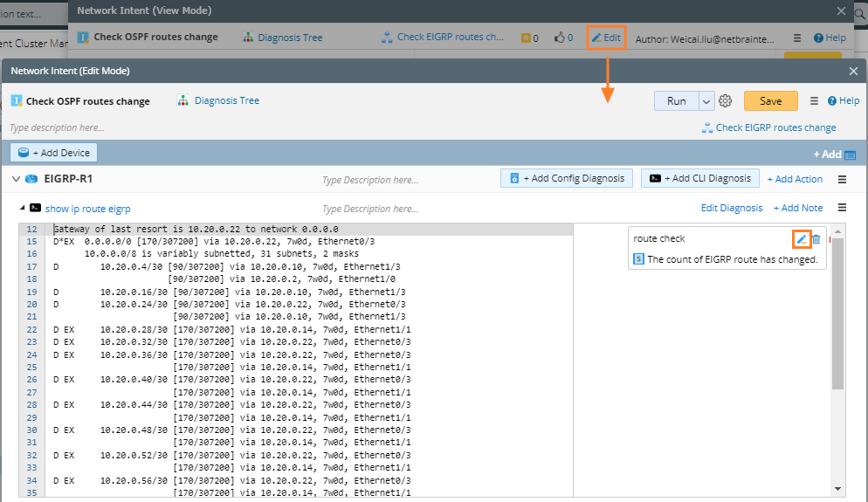Click the scrollbar down arrow in notes pane
This screenshot has height=502, width=868.
[x=837, y=489]
